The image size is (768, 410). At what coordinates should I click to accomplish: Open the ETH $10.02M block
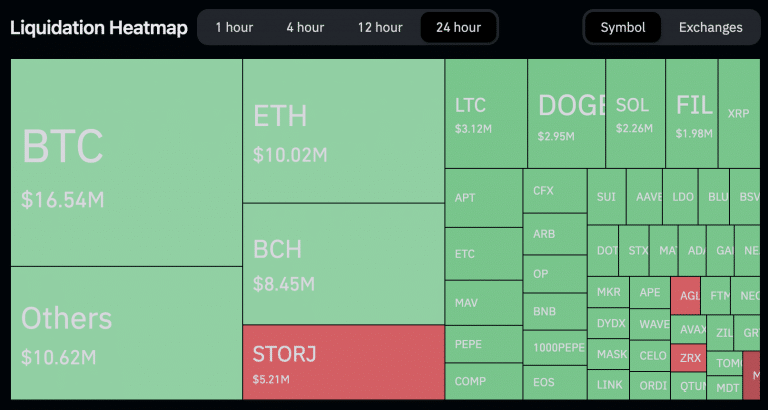(x=343, y=130)
